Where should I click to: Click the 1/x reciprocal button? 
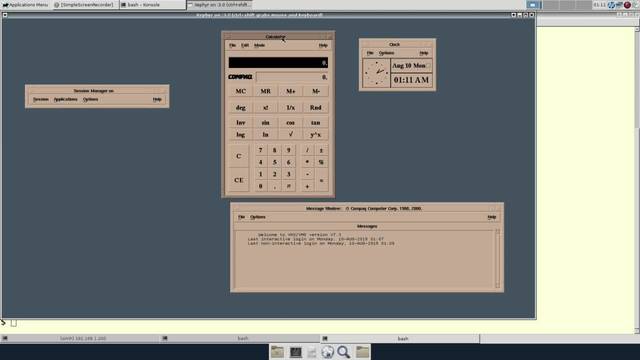point(291,108)
